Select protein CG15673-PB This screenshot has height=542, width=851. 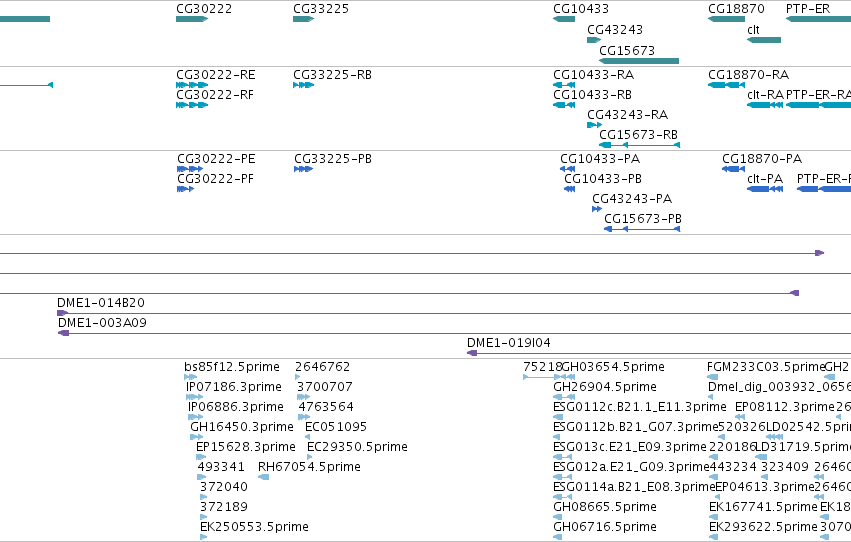coord(642,229)
